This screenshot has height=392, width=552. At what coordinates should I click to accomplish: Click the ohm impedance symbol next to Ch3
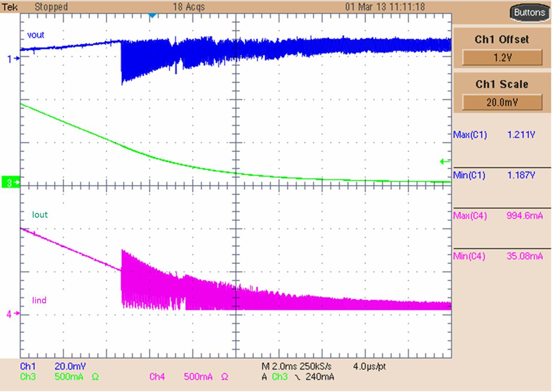95,377
